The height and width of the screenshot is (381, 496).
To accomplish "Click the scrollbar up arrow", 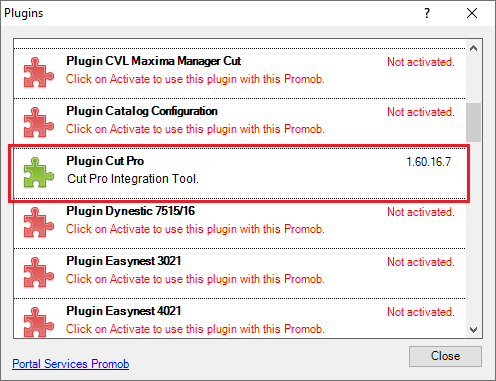I will click(473, 48).
